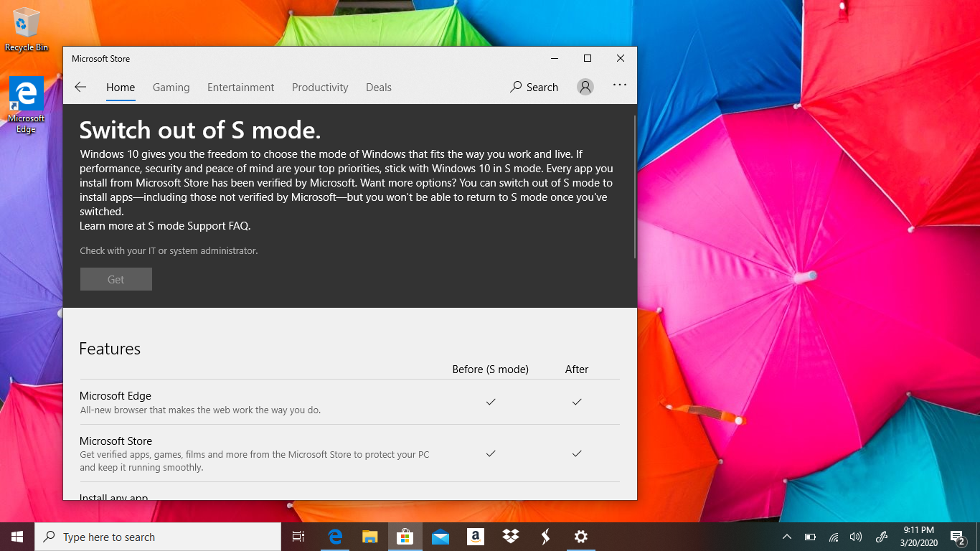
Task: Open the Entertainment tab
Action: click(241, 88)
